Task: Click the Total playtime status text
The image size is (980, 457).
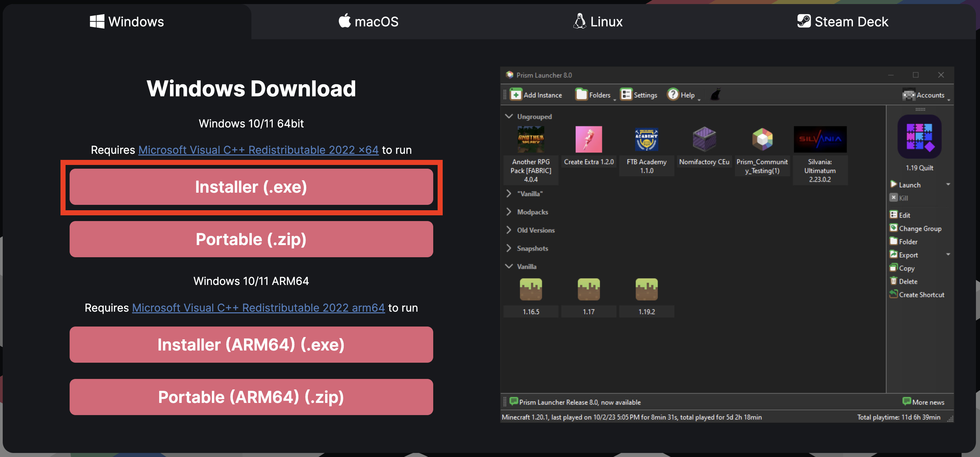Action: click(x=899, y=417)
